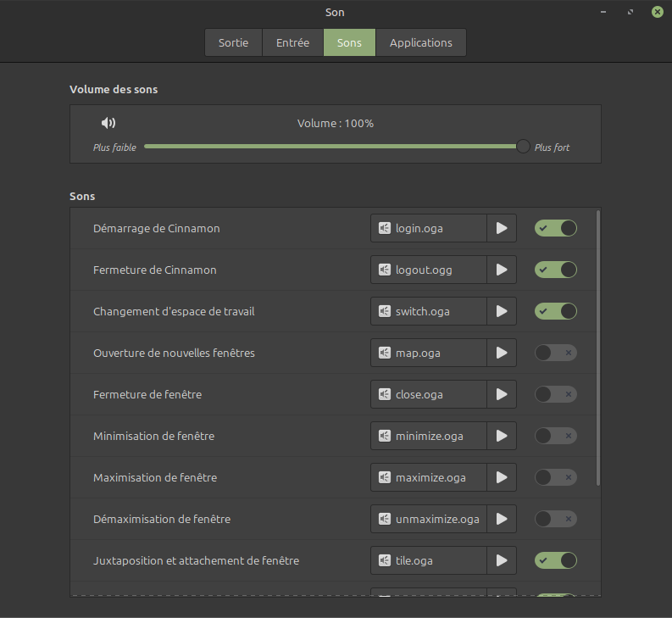Play the logout.ogg sound preview
672x618 pixels.
point(502,270)
